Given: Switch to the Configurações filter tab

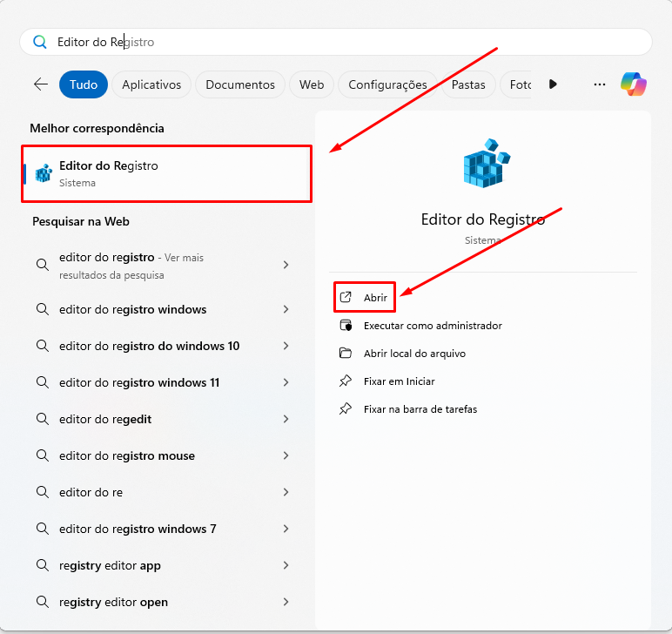Looking at the screenshot, I should [x=387, y=84].
